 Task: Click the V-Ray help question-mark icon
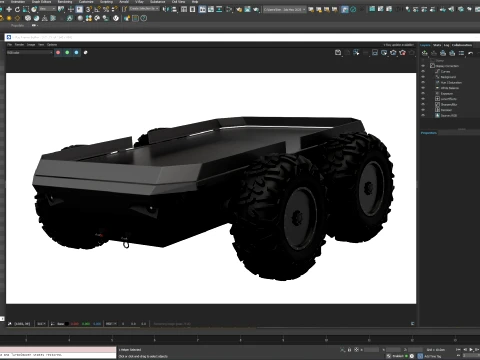tap(144, 18)
